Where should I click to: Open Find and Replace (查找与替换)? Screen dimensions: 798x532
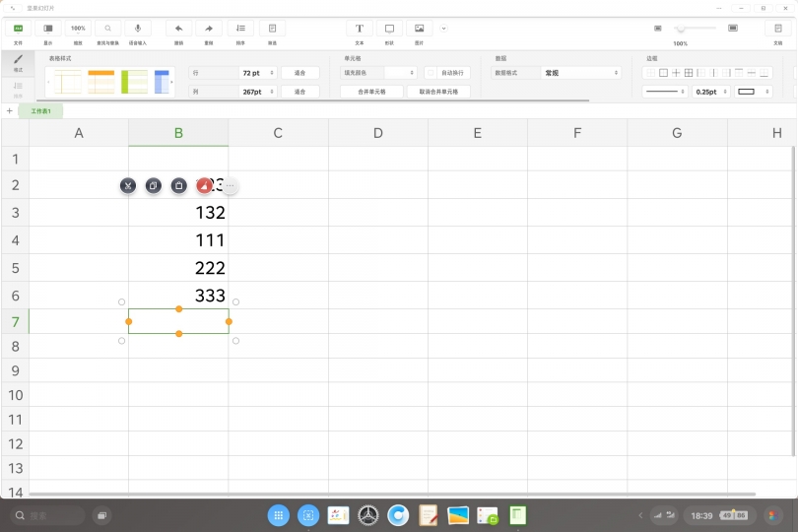tap(108, 29)
